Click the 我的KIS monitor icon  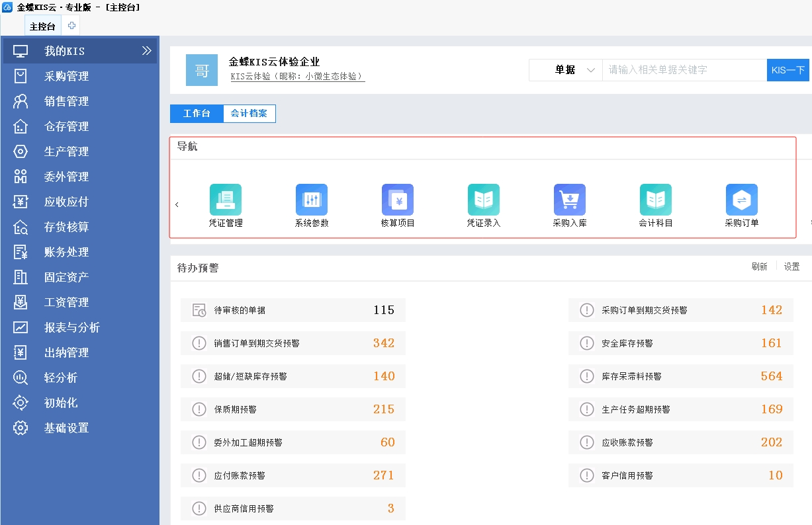click(21, 51)
